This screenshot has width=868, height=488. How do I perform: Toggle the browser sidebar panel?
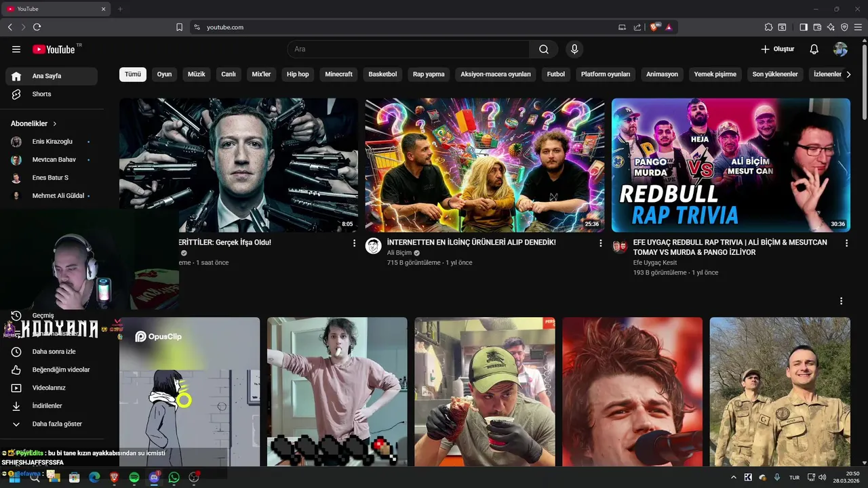[804, 27]
